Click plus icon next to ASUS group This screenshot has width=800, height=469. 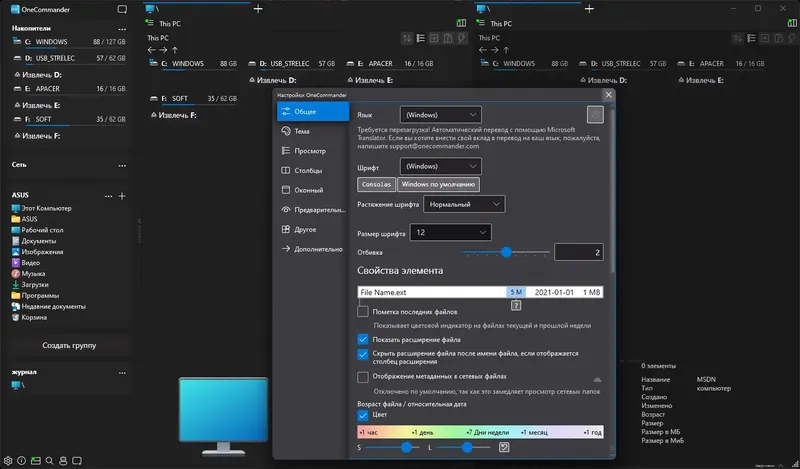point(121,195)
